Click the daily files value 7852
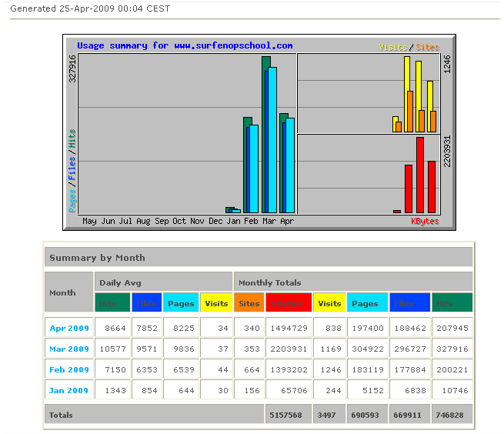Screen dimensions: 504x434 [x=147, y=329]
